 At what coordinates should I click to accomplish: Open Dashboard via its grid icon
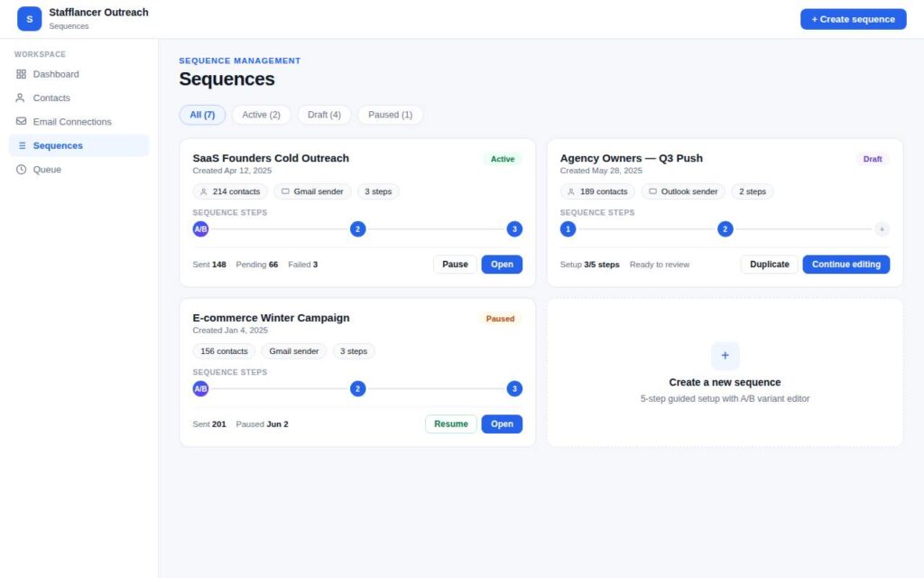click(22, 74)
